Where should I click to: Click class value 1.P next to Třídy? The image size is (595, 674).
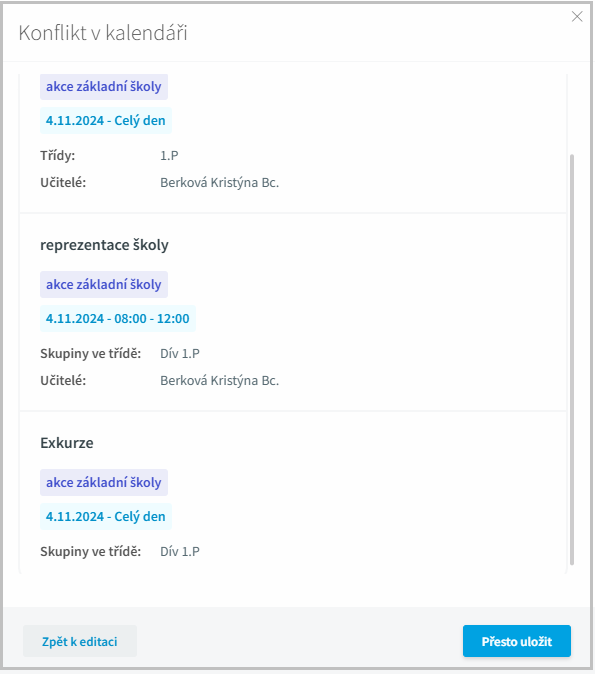169,155
